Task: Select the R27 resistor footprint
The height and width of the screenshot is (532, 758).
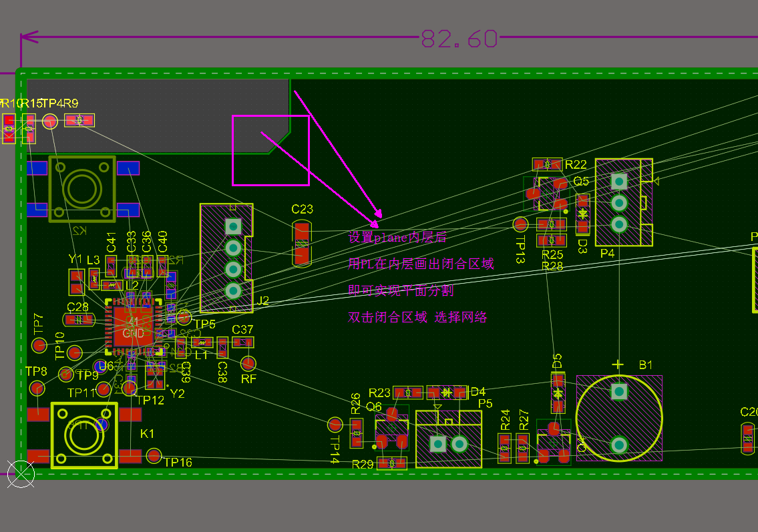Action: [522, 449]
